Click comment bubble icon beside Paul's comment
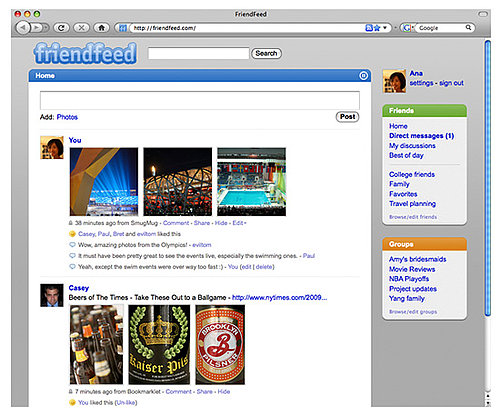This screenshot has height=416, width=500. pyautogui.click(x=72, y=256)
